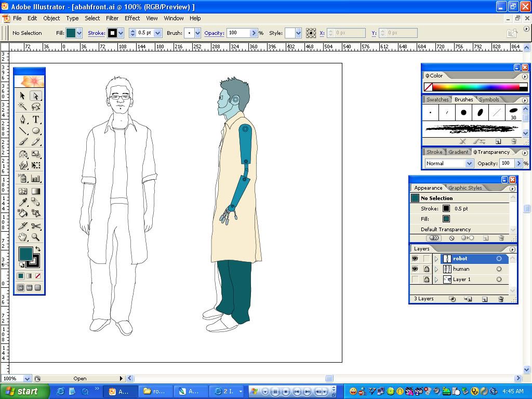This screenshot has height=399, width=532.
Task: Show Layer 1 using its visibility box
Action: tap(415, 280)
